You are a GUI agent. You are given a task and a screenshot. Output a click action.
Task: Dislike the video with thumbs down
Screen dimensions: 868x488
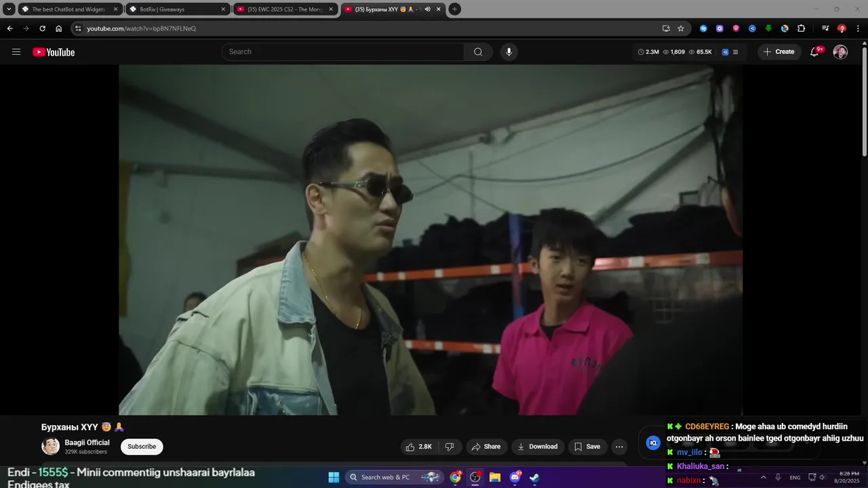(450, 447)
